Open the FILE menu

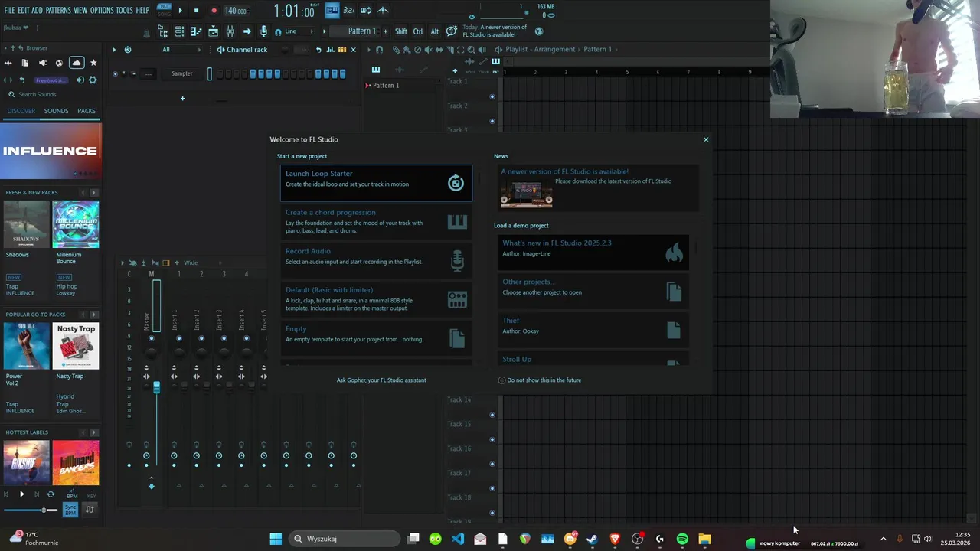pyautogui.click(x=9, y=11)
